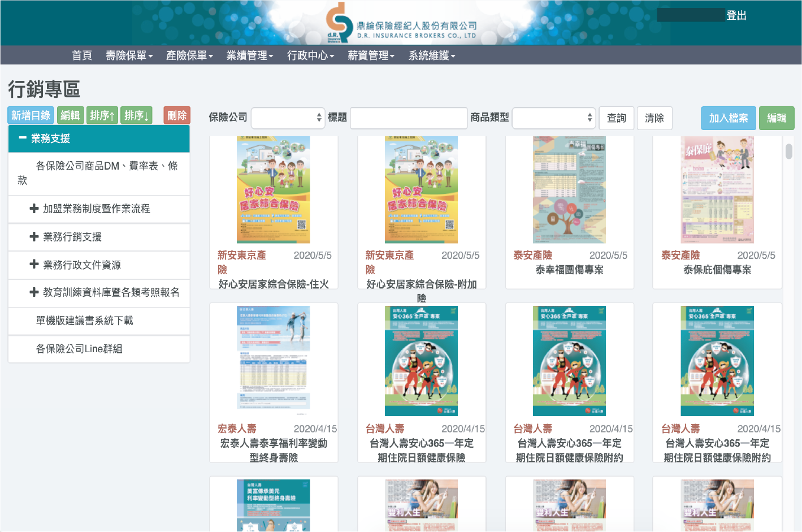Select 各保險公司Line群組 in sidebar

click(x=79, y=349)
